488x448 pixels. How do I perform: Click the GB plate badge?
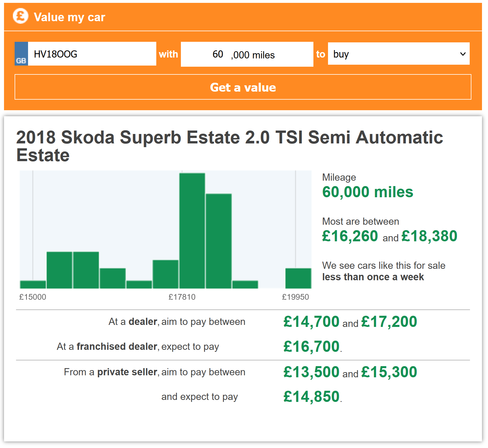[x=21, y=54]
